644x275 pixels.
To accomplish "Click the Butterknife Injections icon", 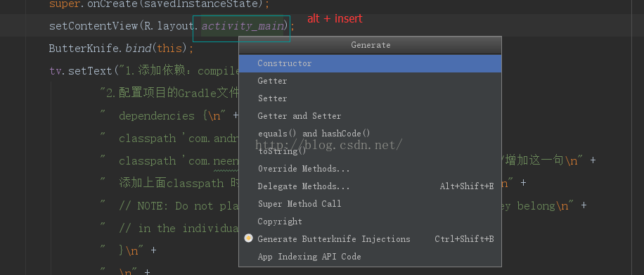I will (248, 238).
